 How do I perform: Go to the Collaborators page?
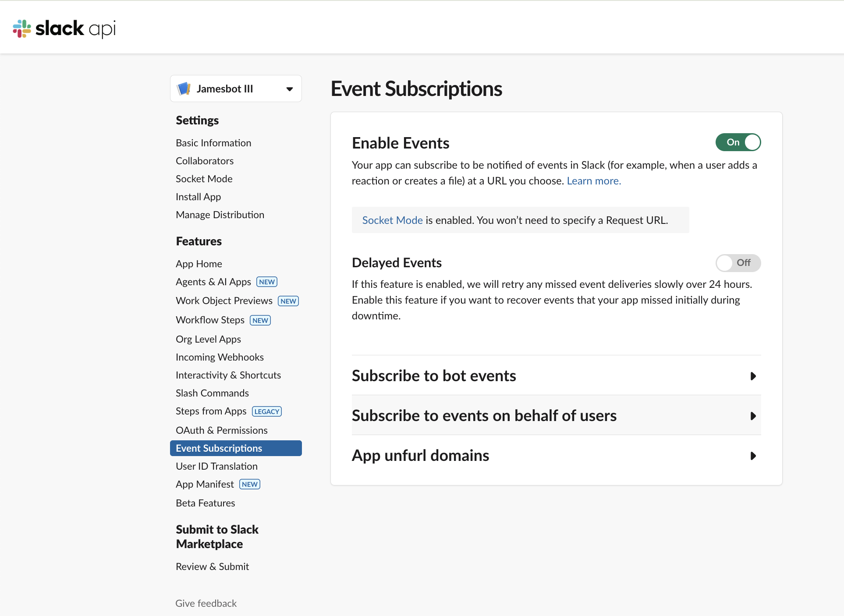(x=204, y=160)
